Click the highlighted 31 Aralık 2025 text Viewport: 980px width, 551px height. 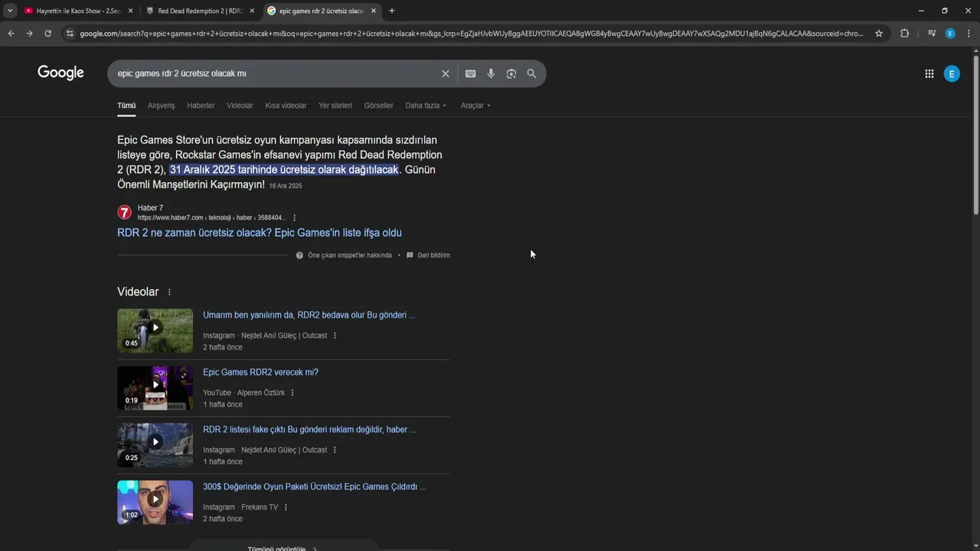point(284,170)
